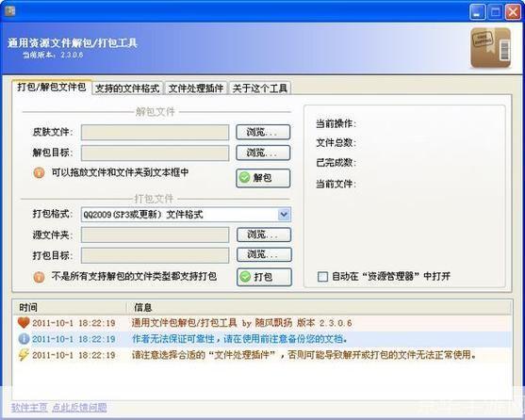Click into the 皮肤文件 text field
Image resolution: width=525 pixels, height=420 pixels.
pos(155,133)
